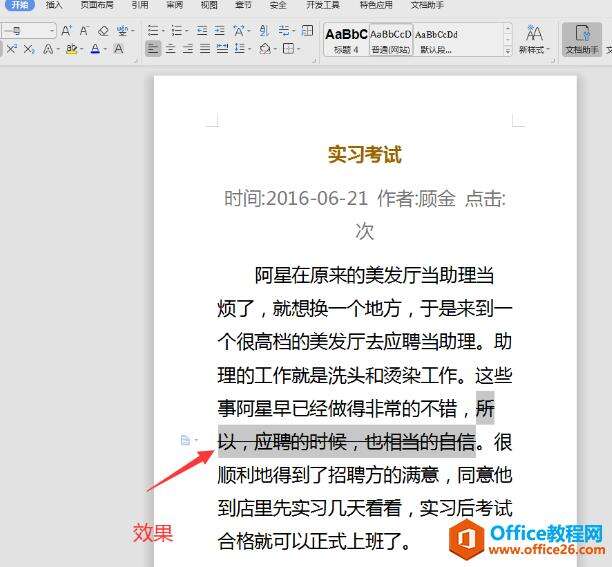Apply the 标题 4 style
612x567 pixels.
coord(346,39)
